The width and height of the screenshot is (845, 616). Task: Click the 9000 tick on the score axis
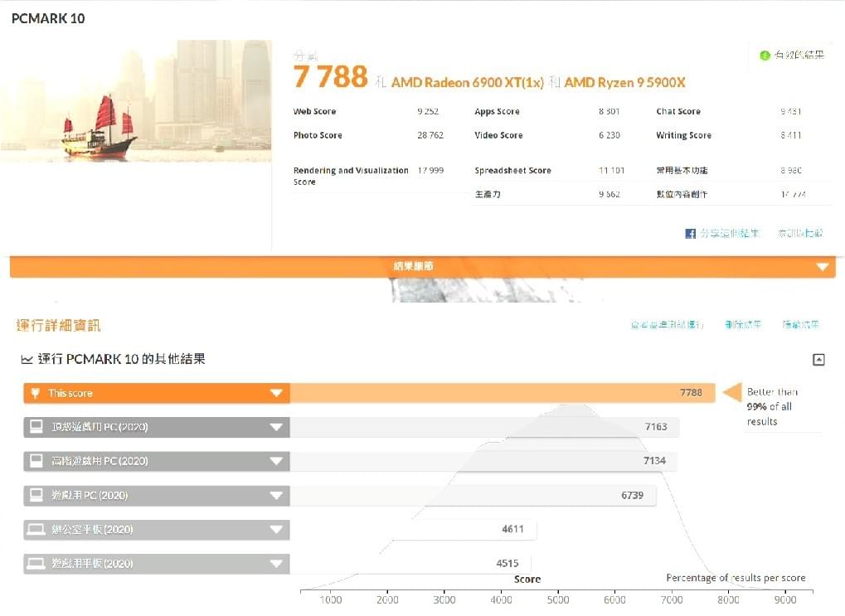pos(785,599)
